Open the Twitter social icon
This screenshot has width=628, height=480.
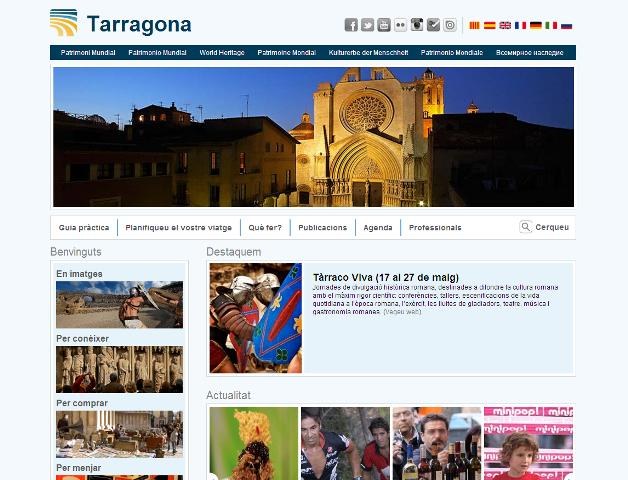point(367,25)
